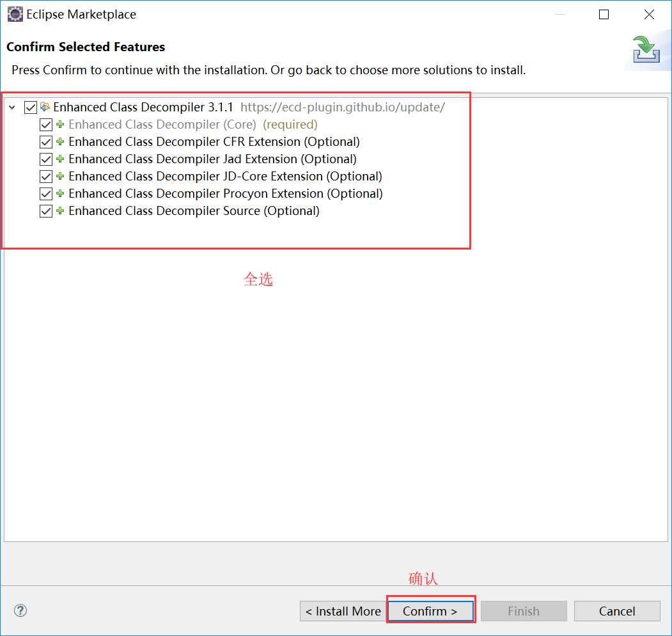
Task: Click the (required) label on Core row
Action: (x=290, y=124)
